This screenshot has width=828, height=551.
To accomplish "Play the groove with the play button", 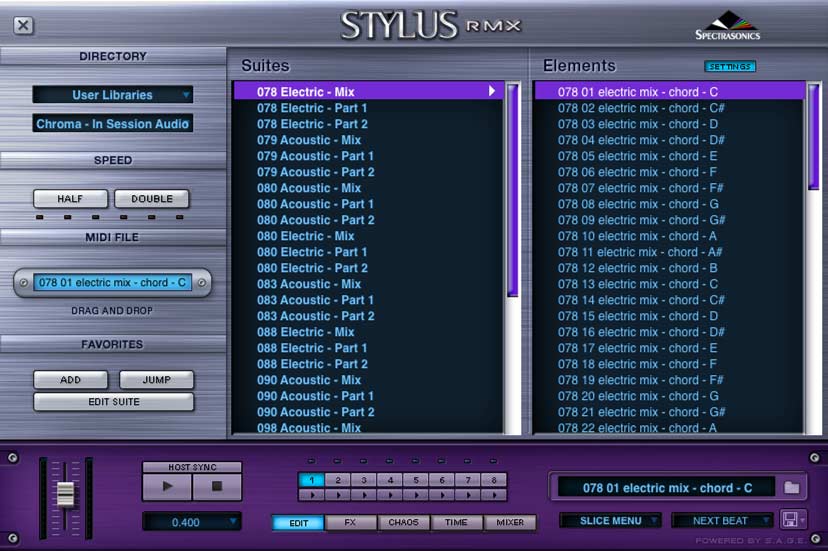I will (x=167, y=487).
